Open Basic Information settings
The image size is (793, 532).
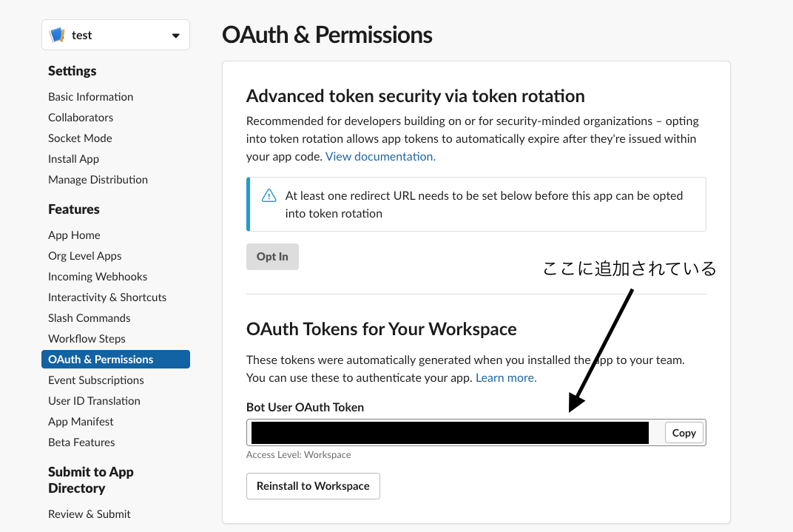click(90, 96)
